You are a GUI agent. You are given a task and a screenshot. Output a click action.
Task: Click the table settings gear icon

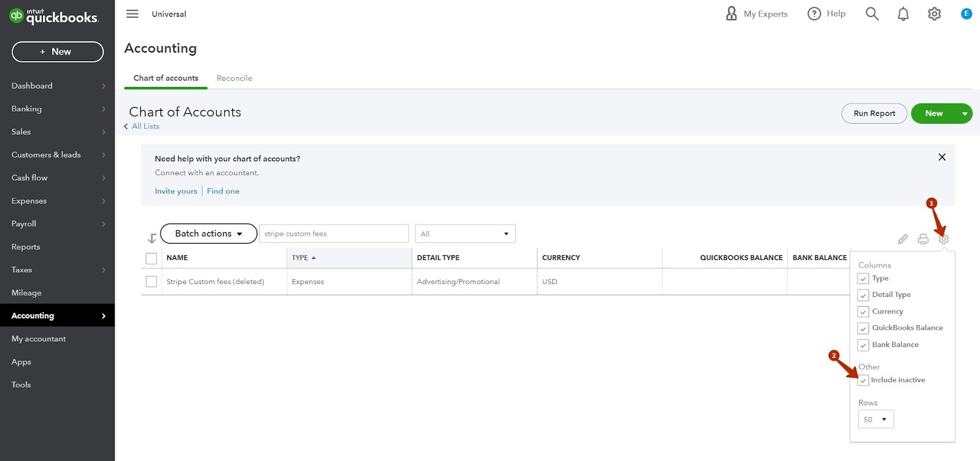tap(943, 239)
